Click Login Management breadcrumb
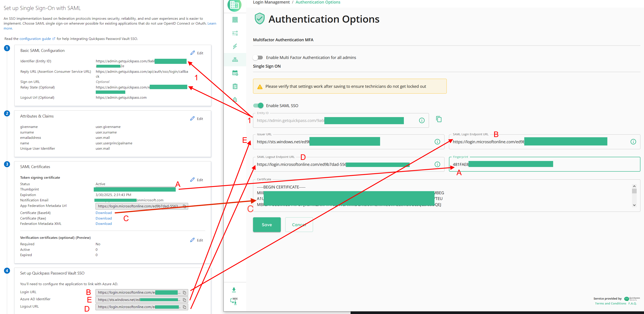Image resolution: width=644 pixels, height=314 pixels. click(271, 2)
